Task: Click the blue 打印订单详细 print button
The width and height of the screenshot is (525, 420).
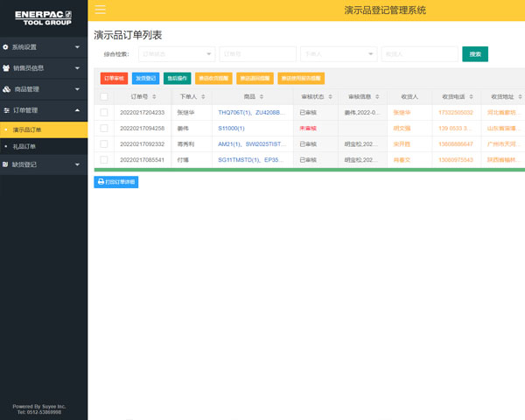Action: point(116,182)
